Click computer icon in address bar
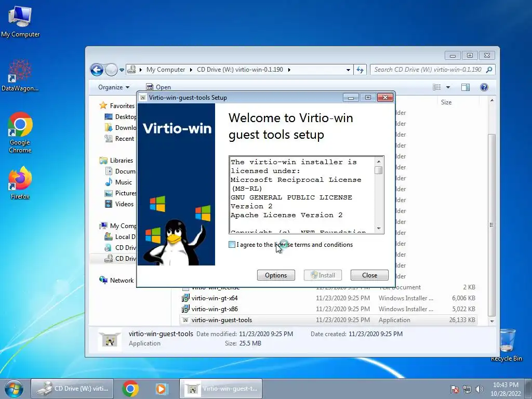532x399 pixels. (131, 70)
